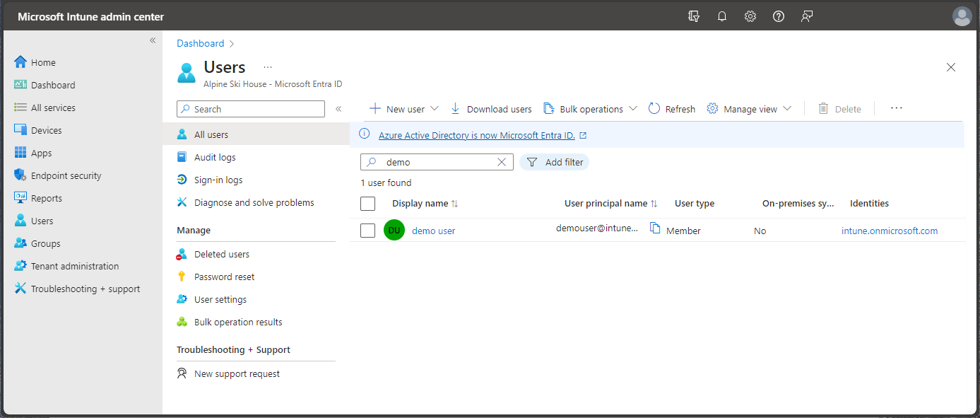Click the feedback icon in the top bar

806,16
